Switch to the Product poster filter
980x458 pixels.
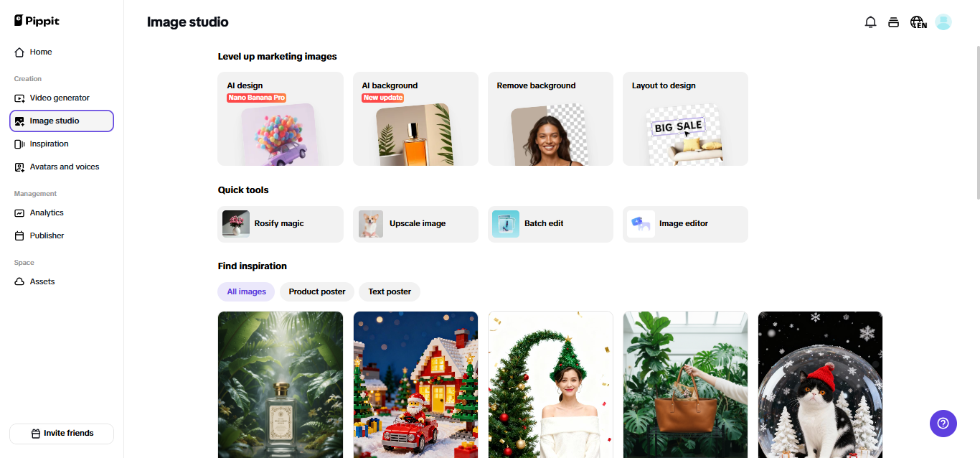[x=317, y=291]
